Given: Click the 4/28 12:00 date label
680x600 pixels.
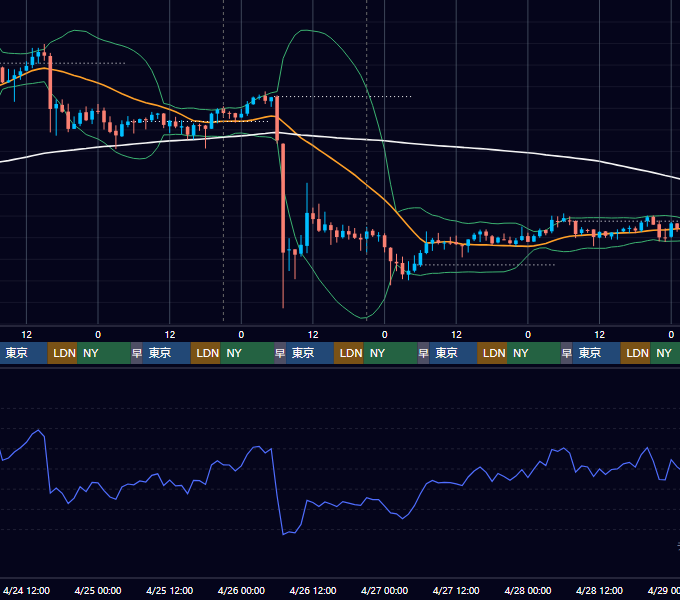Looking at the screenshot, I should coord(599,590).
